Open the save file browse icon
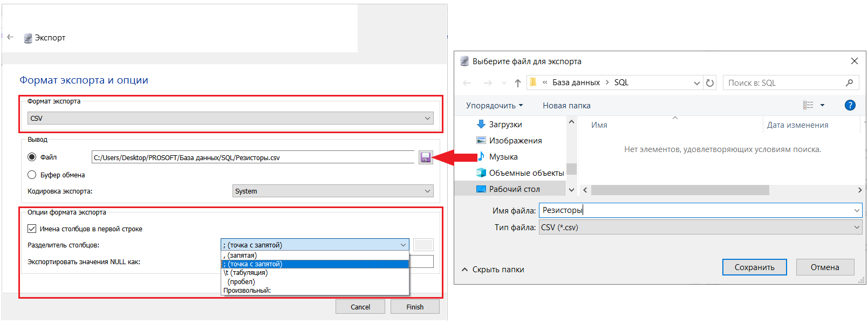The image size is (868, 324). [x=426, y=157]
